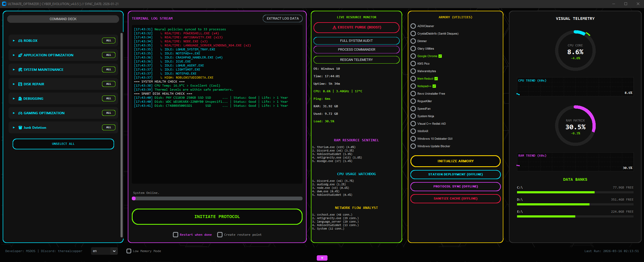Image resolution: width=644 pixels, height=262 pixels.
Task: Enable Create restore point checkbox
Action: [x=220, y=235]
